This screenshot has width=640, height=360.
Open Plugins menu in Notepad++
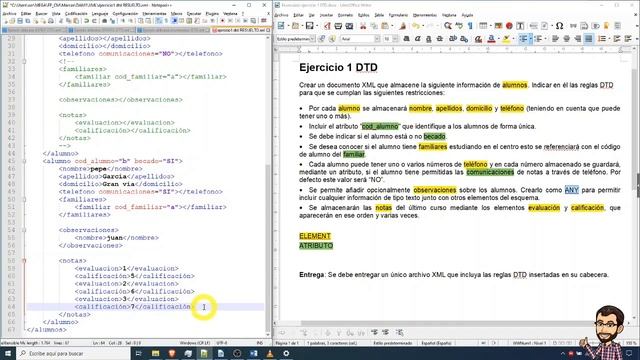coord(212,13)
